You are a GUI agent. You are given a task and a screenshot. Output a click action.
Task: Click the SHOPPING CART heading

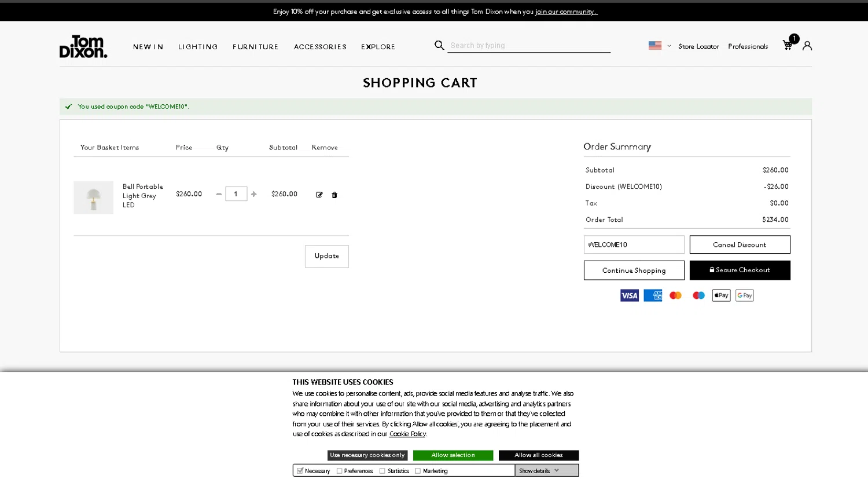click(x=420, y=83)
